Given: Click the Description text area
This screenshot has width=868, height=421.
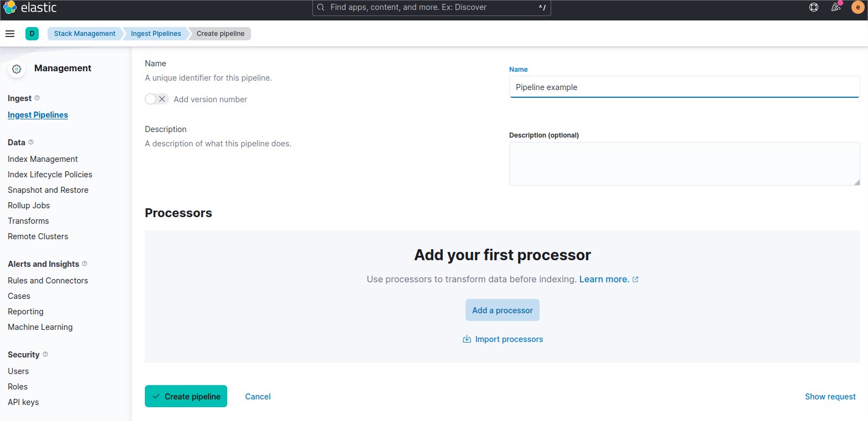Looking at the screenshot, I should pyautogui.click(x=684, y=164).
